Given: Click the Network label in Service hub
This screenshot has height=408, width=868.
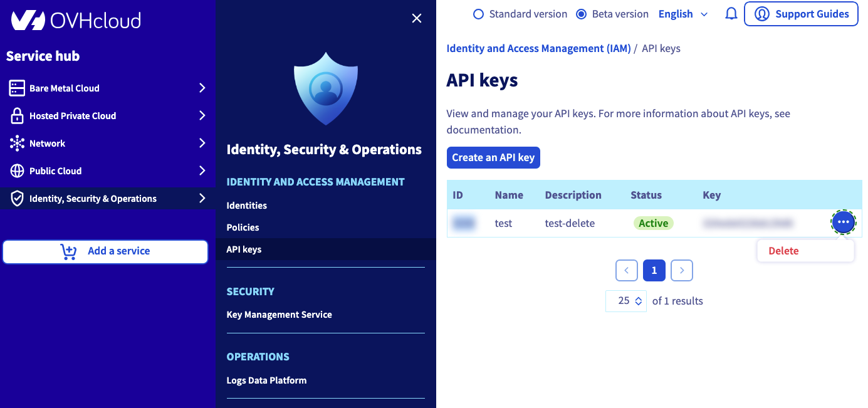Looking at the screenshot, I should pyautogui.click(x=48, y=144).
